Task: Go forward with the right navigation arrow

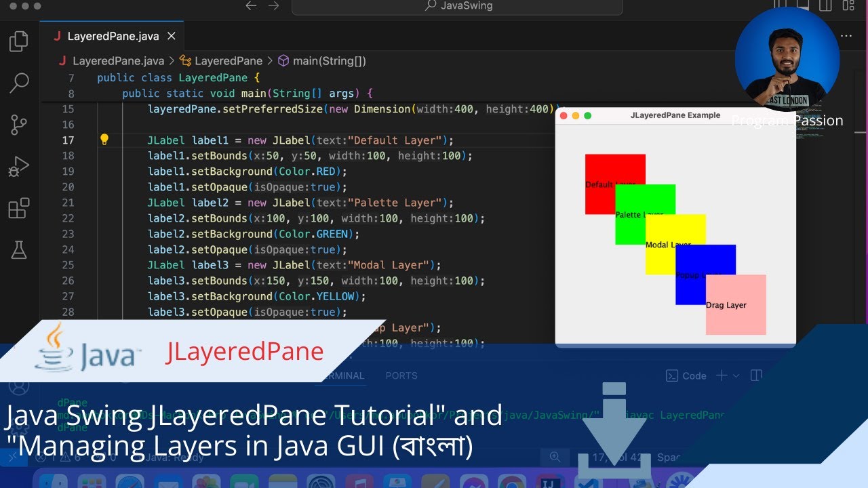Action: (x=273, y=5)
